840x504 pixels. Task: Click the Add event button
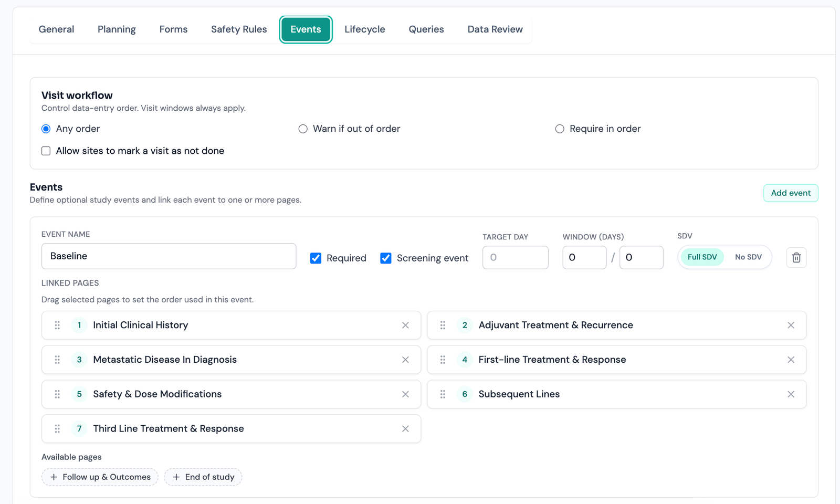[x=791, y=193]
